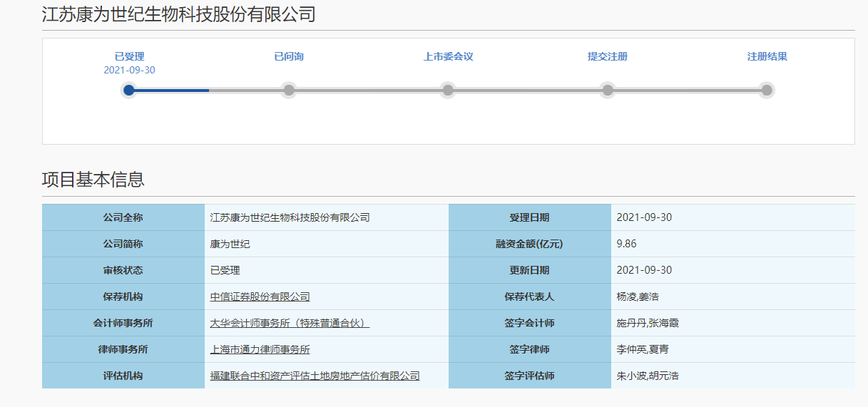Click the 已受理 stage circle marker
868x407 pixels.
129,90
